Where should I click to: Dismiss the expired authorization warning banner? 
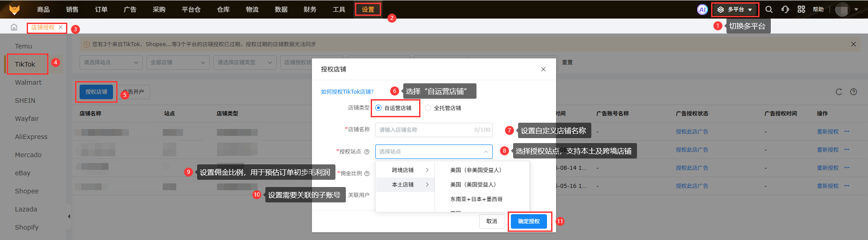point(854,44)
